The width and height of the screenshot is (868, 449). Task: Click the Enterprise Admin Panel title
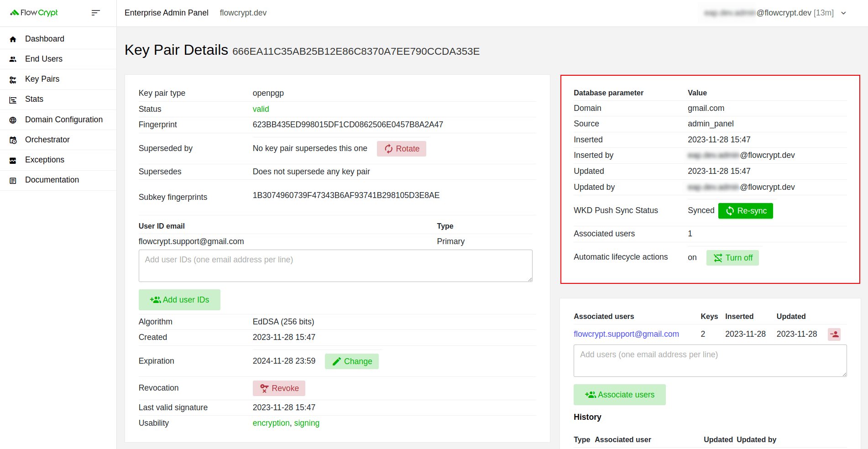pyautogui.click(x=167, y=13)
